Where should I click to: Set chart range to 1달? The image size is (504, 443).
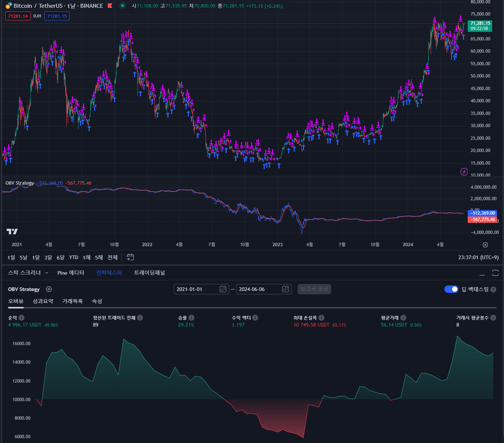(36, 257)
